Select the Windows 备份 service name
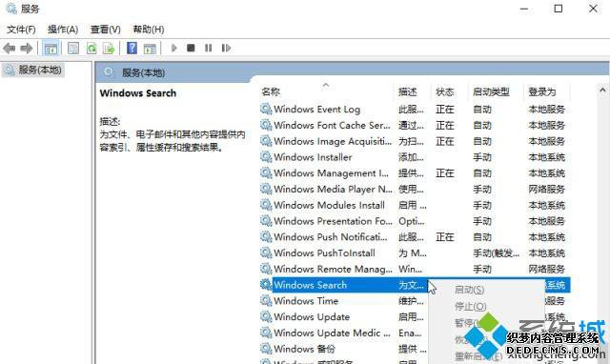This screenshot has width=610, height=364. coord(305,349)
